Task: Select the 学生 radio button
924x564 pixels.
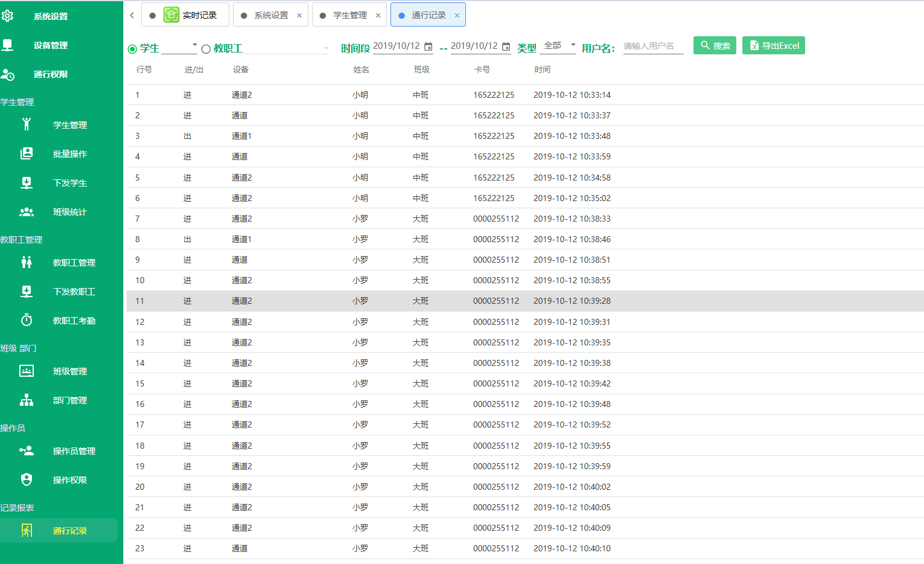Action: [132, 49]
